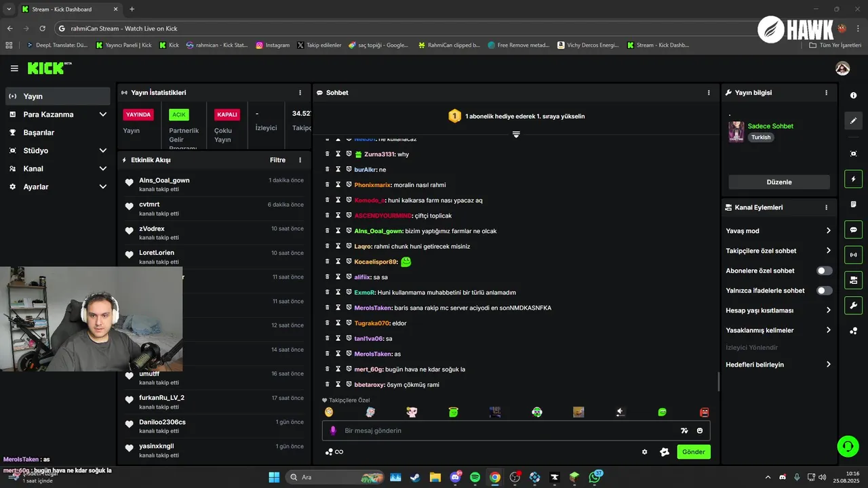The height and width of the screenshot is (488, 868).
Task: Ban bbetaroxy using the shield icon
Action: (349, 384)
